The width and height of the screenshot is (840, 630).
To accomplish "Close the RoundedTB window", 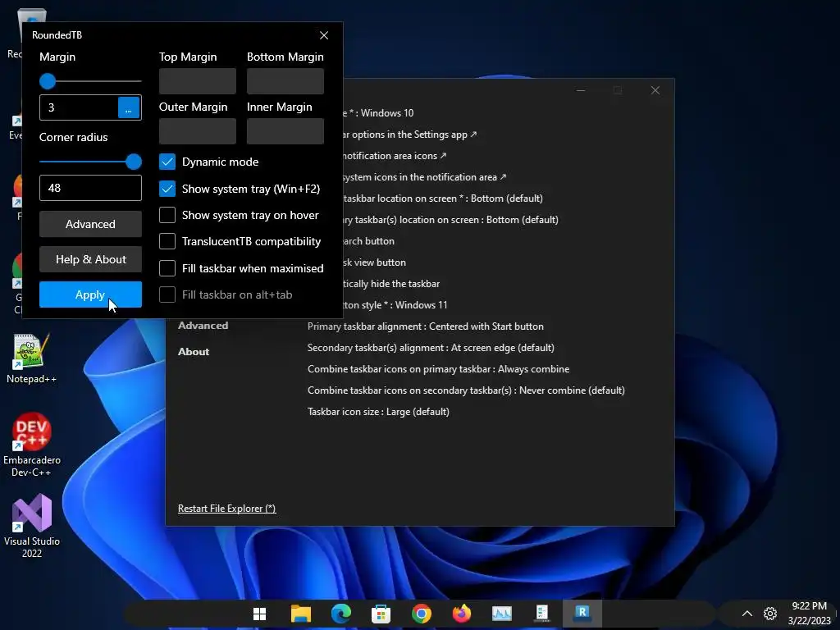I will pyautogui.click(x=324, y=35).
